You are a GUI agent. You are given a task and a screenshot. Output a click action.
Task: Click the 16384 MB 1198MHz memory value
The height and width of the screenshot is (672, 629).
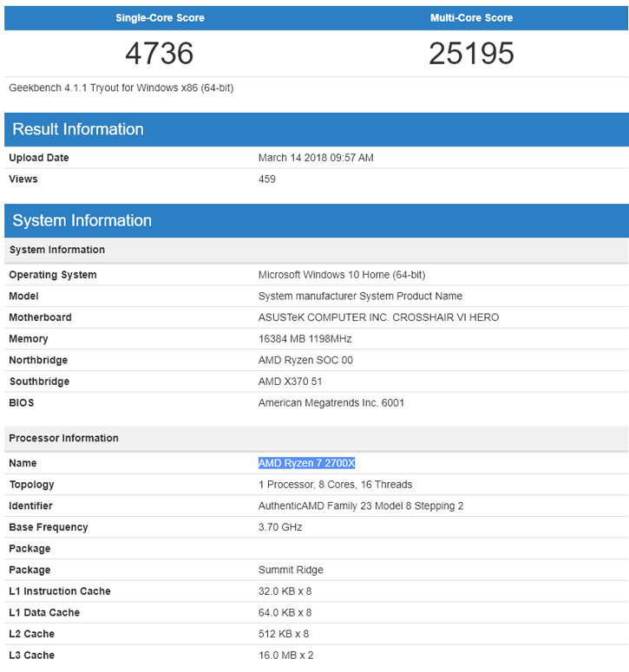[305, 339]
